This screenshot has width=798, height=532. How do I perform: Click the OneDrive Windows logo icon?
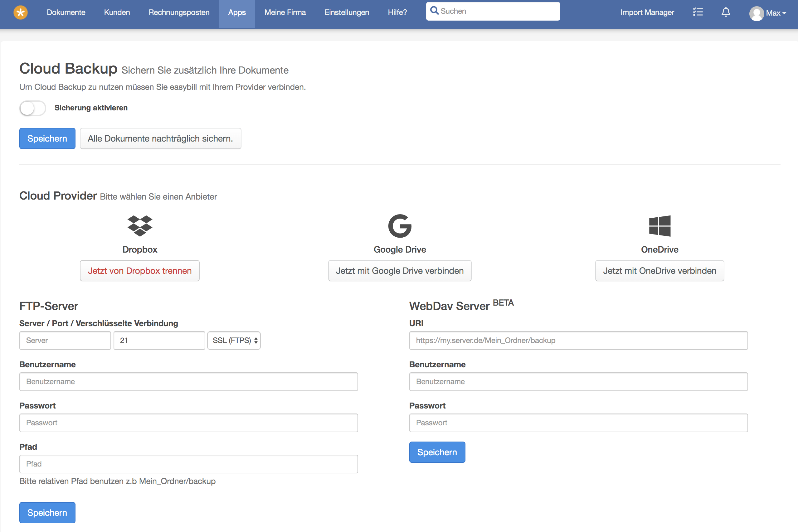(x=659, y=226)
